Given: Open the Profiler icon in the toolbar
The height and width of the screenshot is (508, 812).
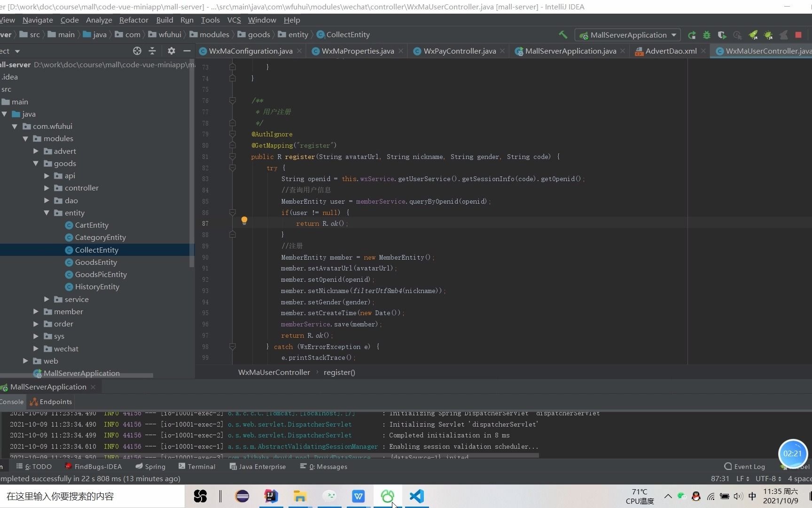Looking at the screenshot, I should [737, 35].
